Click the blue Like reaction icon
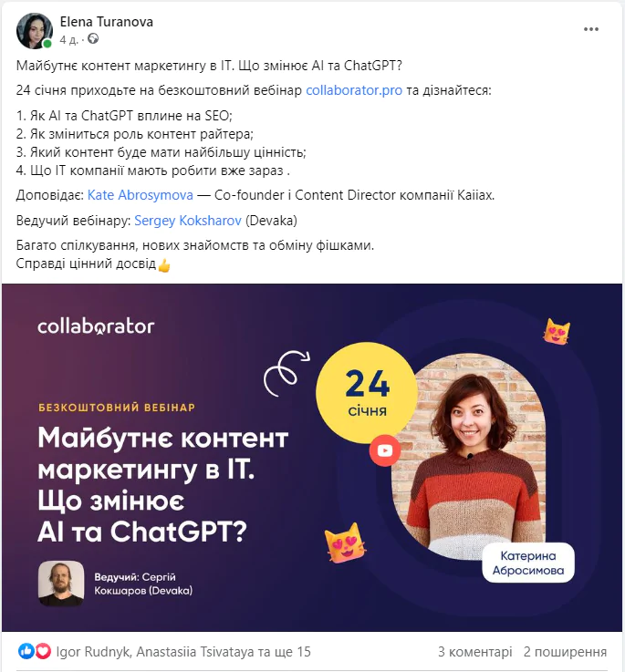 (26, 651)
